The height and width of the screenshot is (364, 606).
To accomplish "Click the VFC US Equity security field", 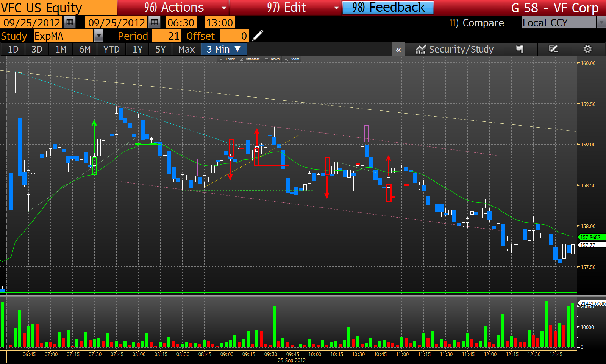I will tap(58, 8).
